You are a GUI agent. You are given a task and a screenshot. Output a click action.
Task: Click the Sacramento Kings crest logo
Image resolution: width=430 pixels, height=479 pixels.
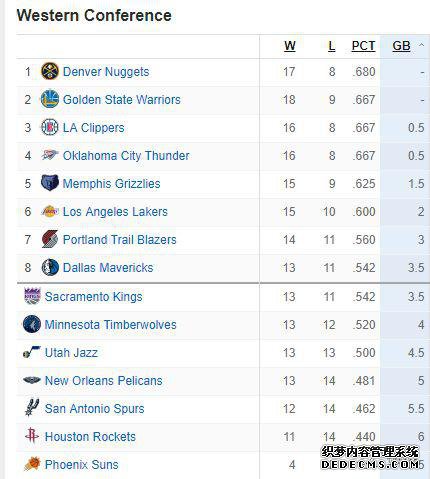[32, 296]
